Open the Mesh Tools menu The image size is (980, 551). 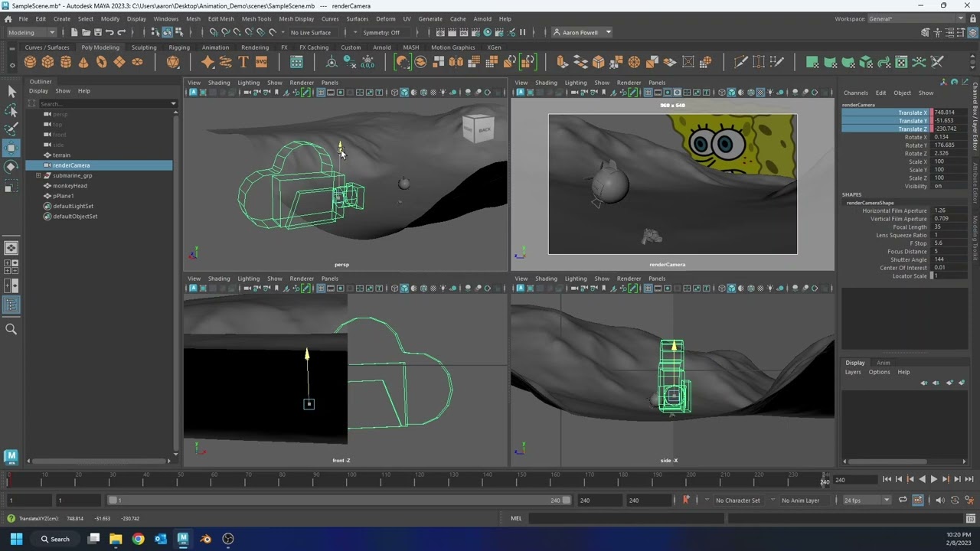[256, 18]
